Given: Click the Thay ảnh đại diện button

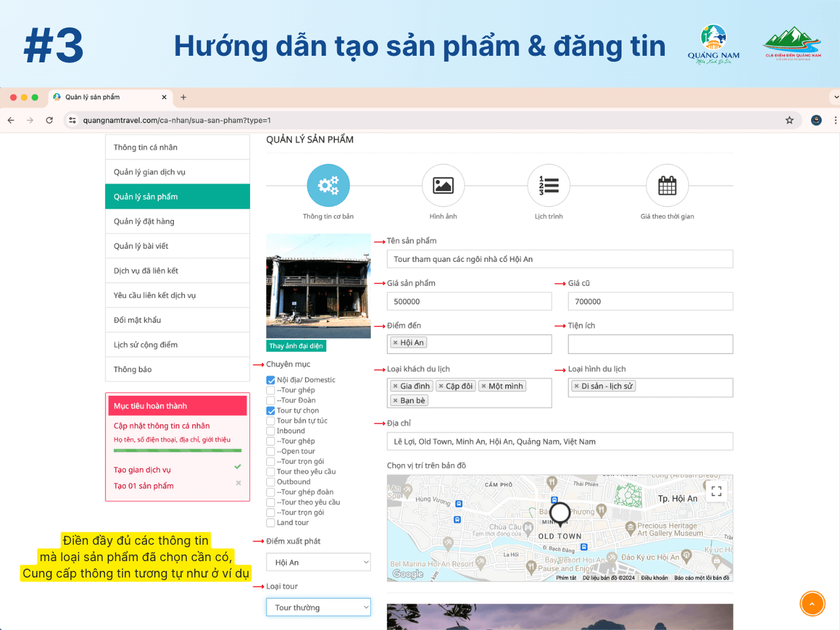Looking at the screenshot, I should pos(296,346).
